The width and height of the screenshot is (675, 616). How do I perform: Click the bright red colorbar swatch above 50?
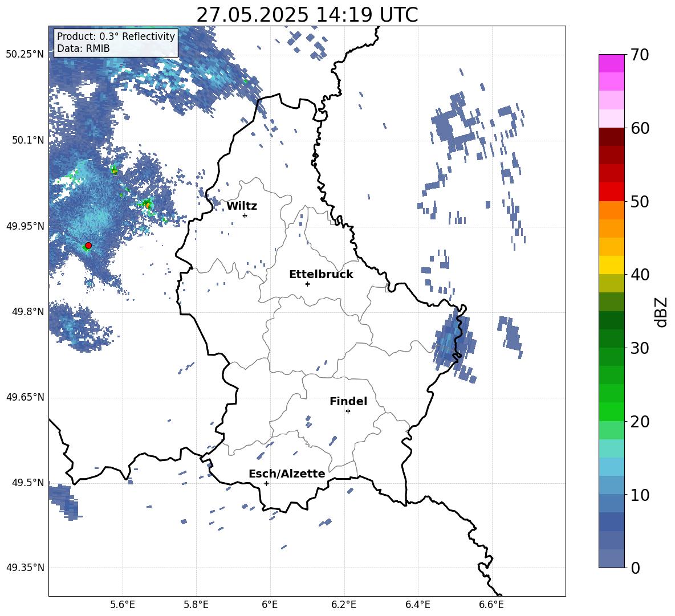611,192
